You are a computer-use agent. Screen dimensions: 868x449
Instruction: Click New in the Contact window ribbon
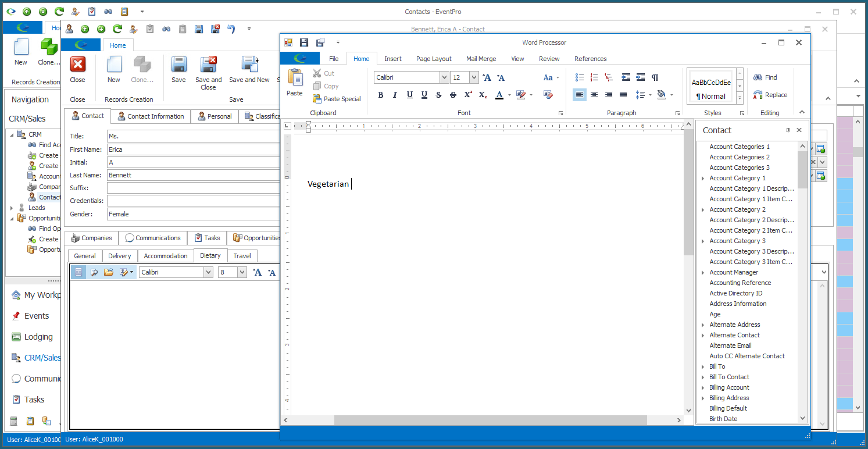tap(114, 70)
